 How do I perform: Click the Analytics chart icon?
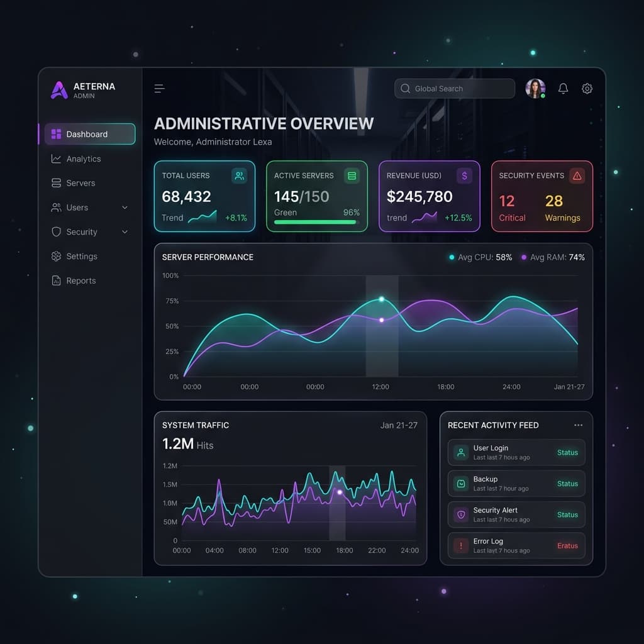pos(56,158)
